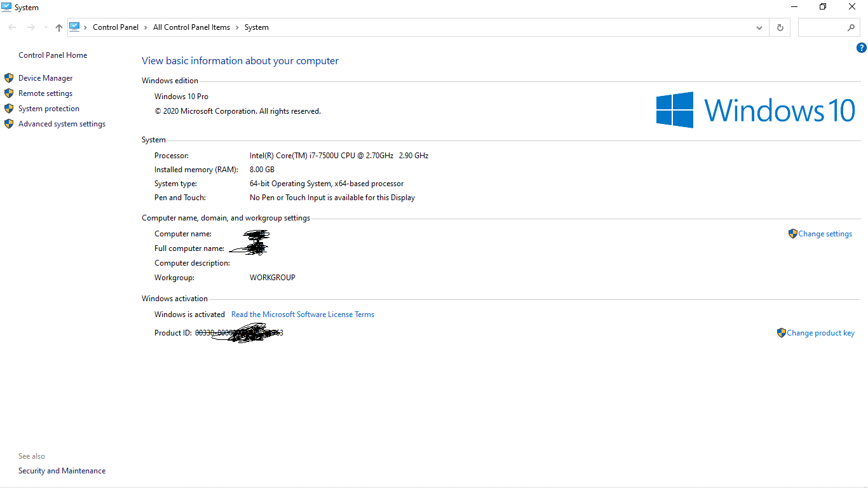The width and height of the screenshot is (868, 488).
Task: Open Remote settings link
Action: (45, 93)
